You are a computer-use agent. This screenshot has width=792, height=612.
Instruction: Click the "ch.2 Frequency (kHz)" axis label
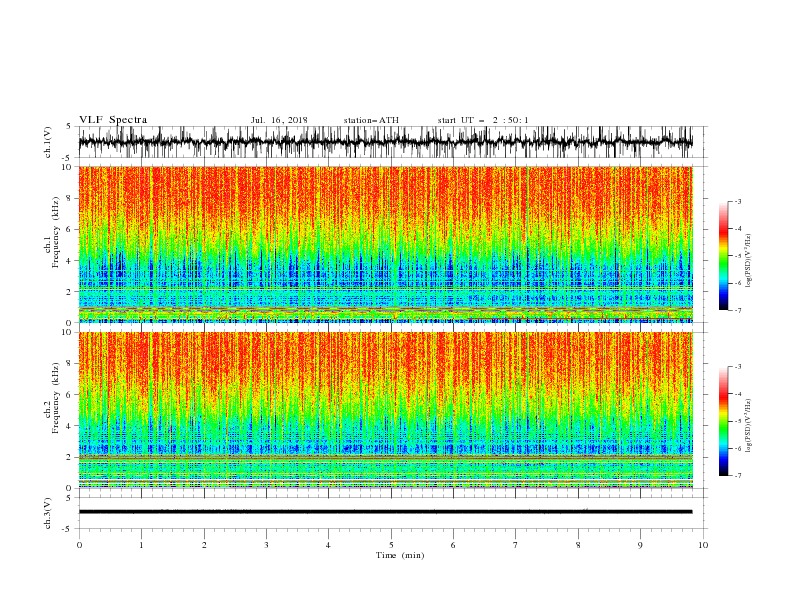(x=51, y=398)
